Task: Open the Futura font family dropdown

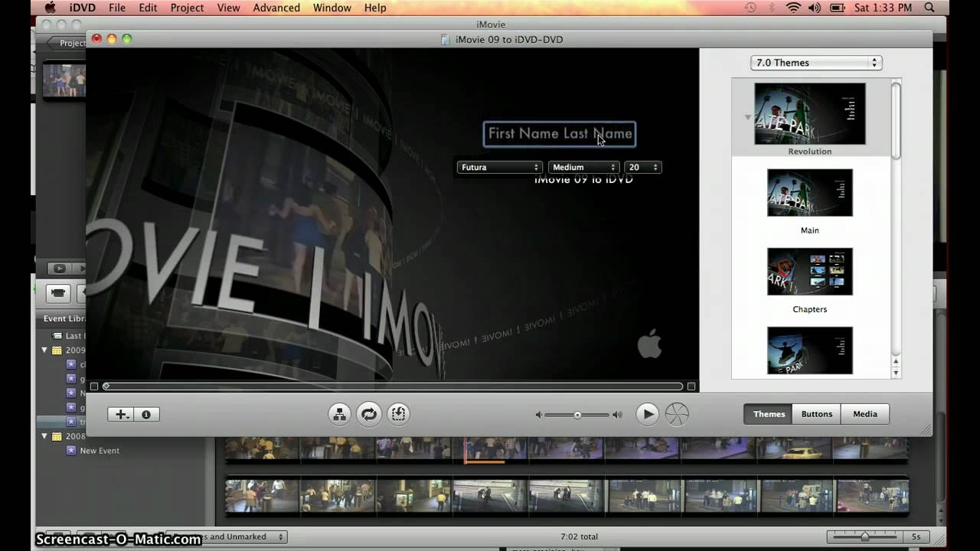Action: (499, 167)
